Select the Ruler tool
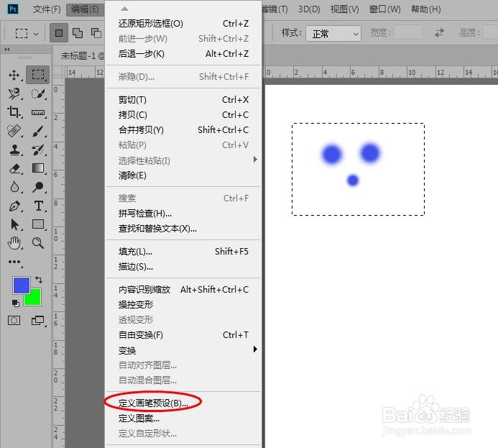 click(38, 112)
